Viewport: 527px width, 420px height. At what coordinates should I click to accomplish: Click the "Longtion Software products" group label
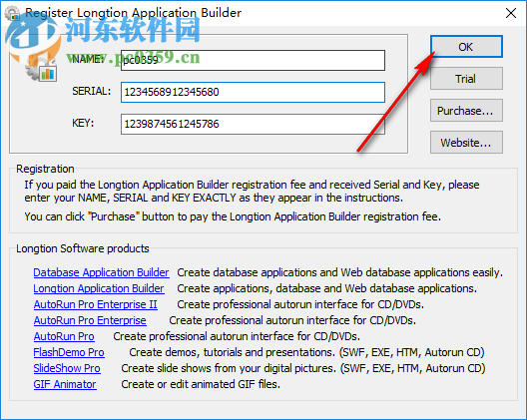tap(83, 248)
